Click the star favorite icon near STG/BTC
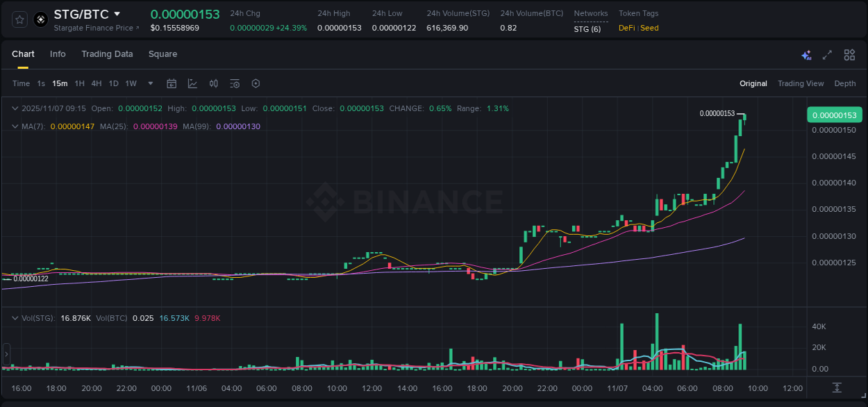868x407 pixels. [19, 19]
